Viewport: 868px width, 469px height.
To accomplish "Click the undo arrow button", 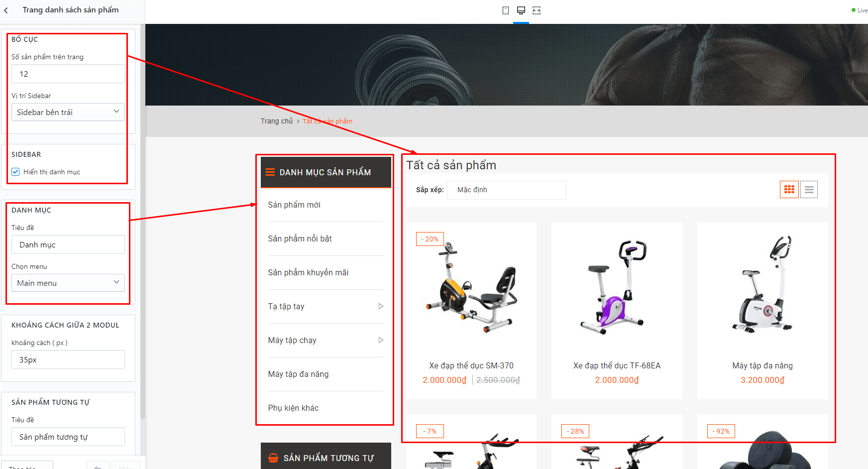I will coord(98,467).
